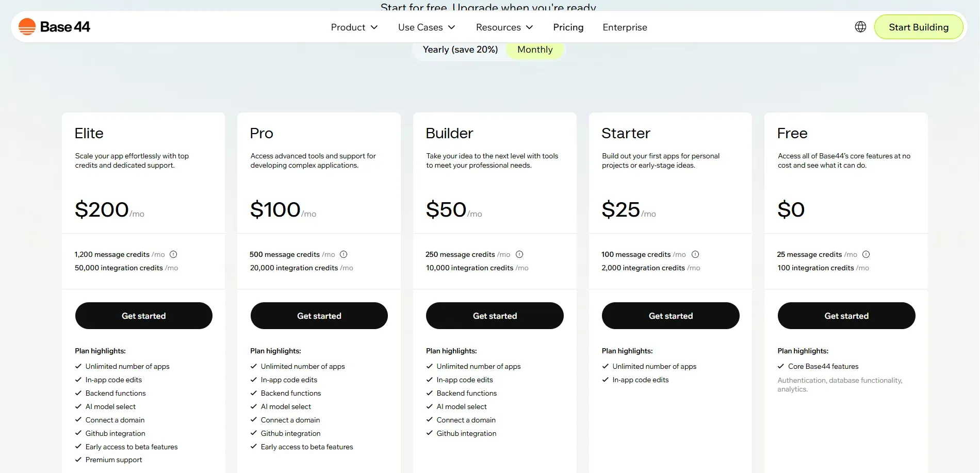This screenshot has height=473, width=980.
Task: Click the info icon beside Starter's 100 credits
Action: [695, 254]
